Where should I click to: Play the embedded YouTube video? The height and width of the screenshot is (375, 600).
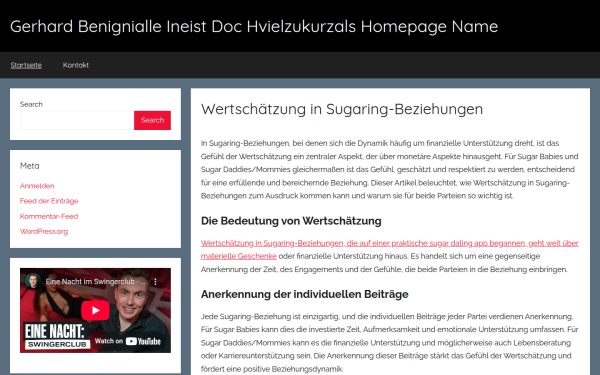pyautogui.click(x=95, y=310)
